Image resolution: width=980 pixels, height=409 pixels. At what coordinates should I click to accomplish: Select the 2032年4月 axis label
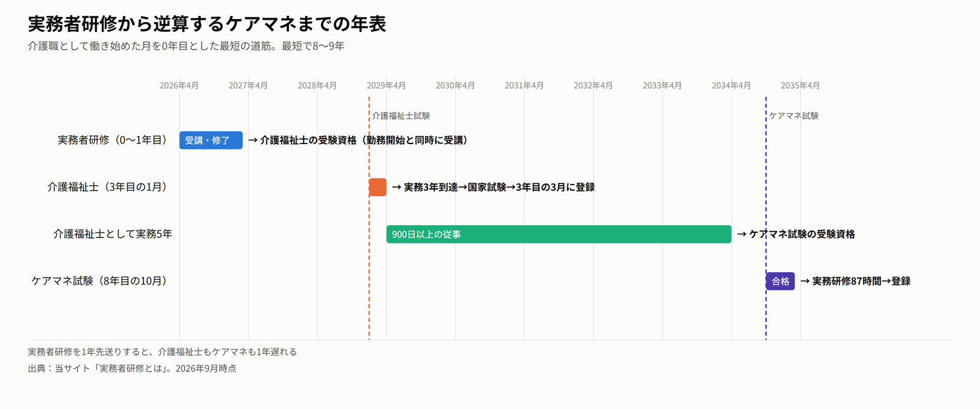pyautogui.click(x=594, y=85)
